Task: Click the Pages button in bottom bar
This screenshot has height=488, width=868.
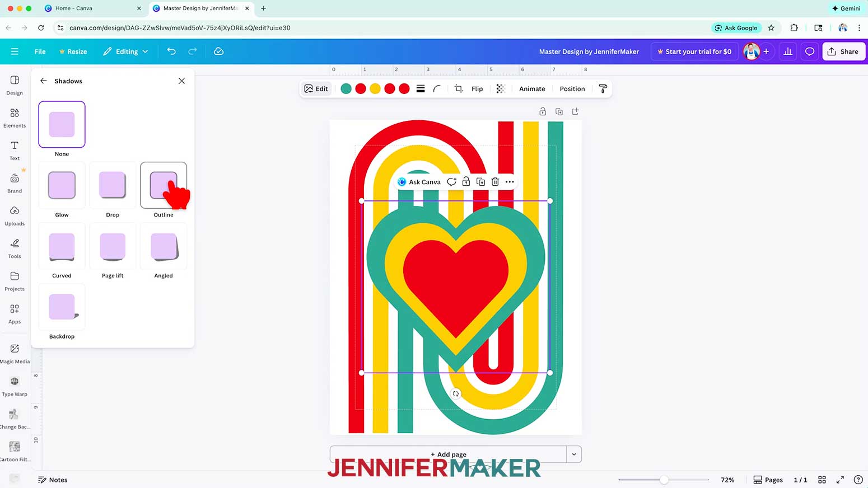Action: [x=768, y=480]
